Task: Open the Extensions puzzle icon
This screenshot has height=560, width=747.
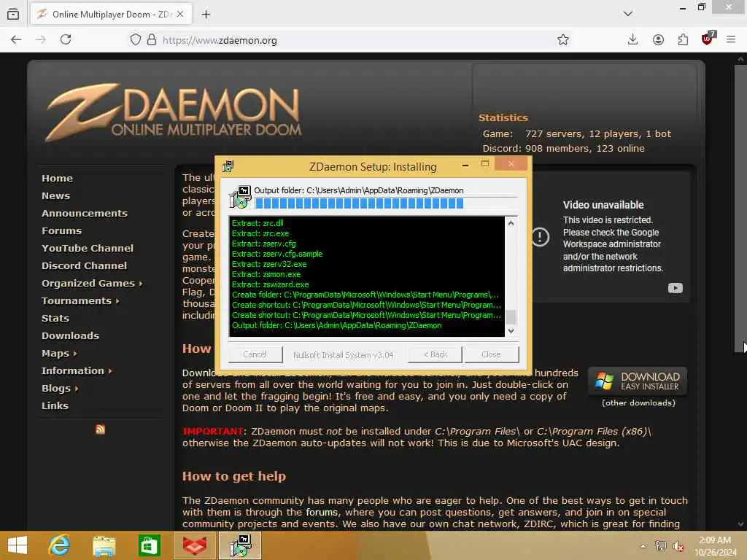Action: [683, 39]
